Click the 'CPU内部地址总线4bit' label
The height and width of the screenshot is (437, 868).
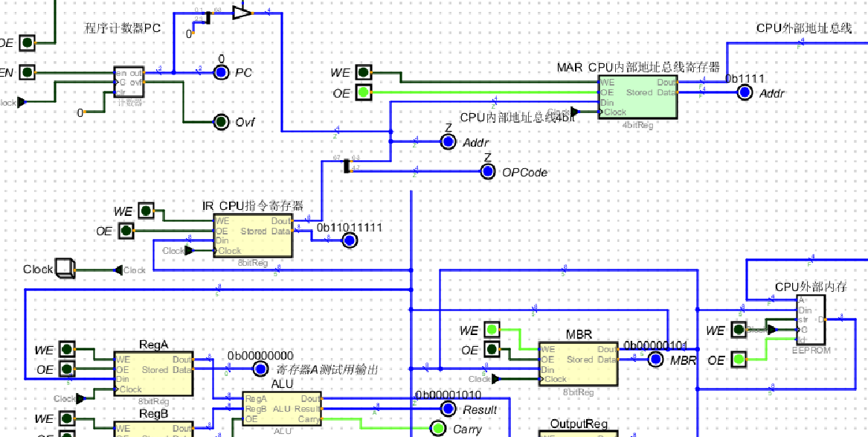517,118
